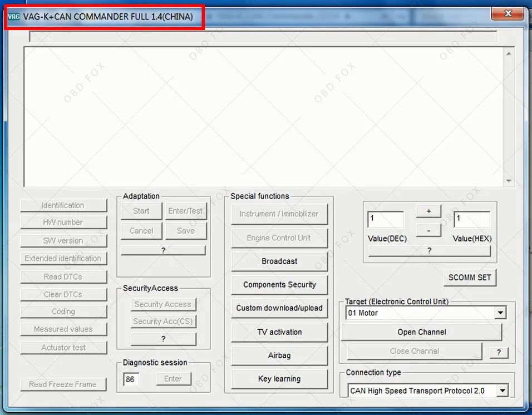The height and width of the screenshot is (415, 532).
Task: Click the Adaptation Save button
Action: click(186, 231)
